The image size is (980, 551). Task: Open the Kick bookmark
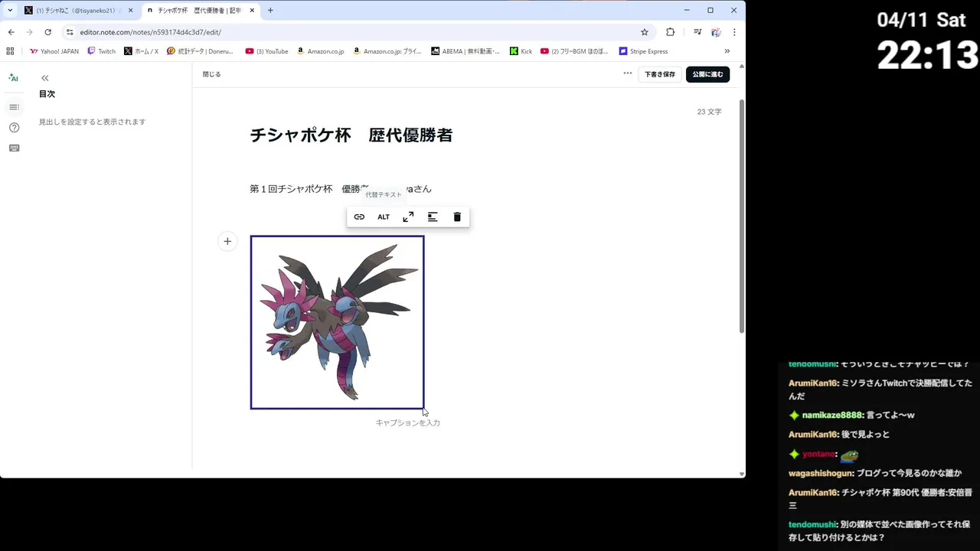(521, 51)
